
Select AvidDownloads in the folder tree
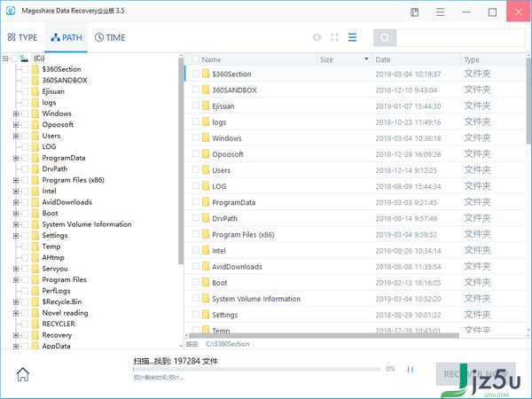click(x=66, y=202)
